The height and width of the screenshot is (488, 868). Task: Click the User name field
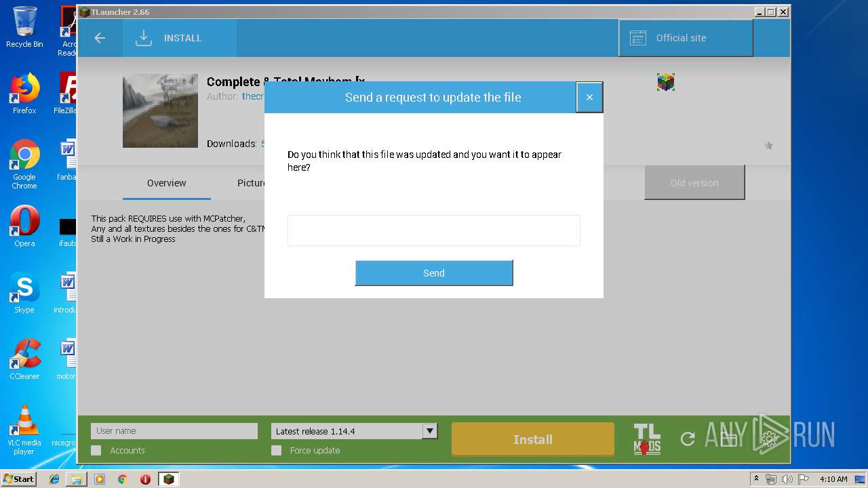click(174, 431)
